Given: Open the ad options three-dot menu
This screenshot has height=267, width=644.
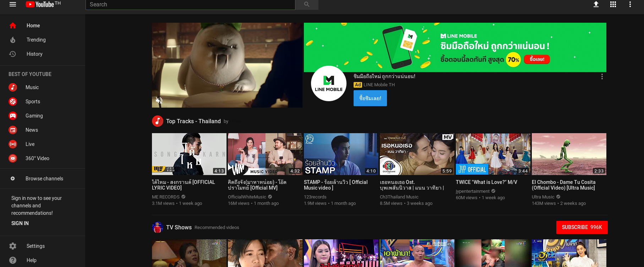Looking at the screenshot, I should click(x=602, y=77).
